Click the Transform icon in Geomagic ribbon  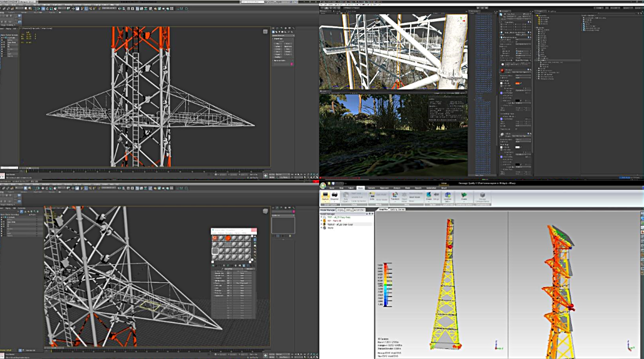tap(395, 197)
